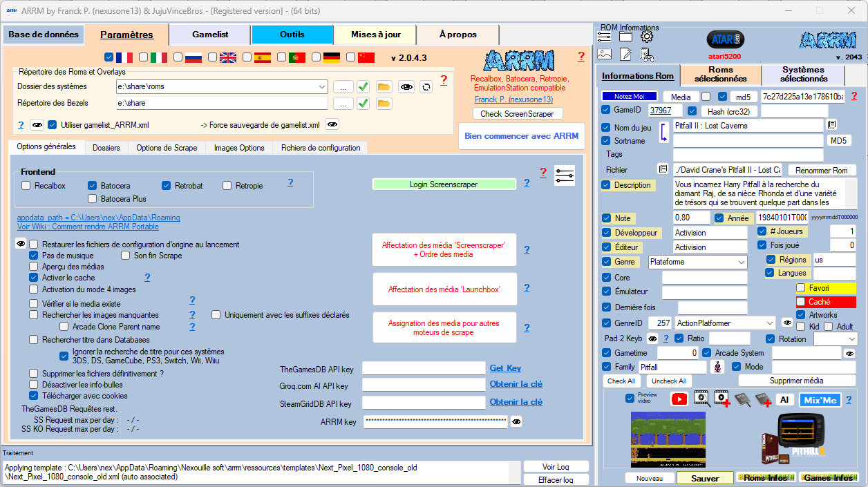Viewport: 868px width, 487px height.
Task: Open the Répertoire des Bezels yellow folder
Action: [x=384, y=103]
